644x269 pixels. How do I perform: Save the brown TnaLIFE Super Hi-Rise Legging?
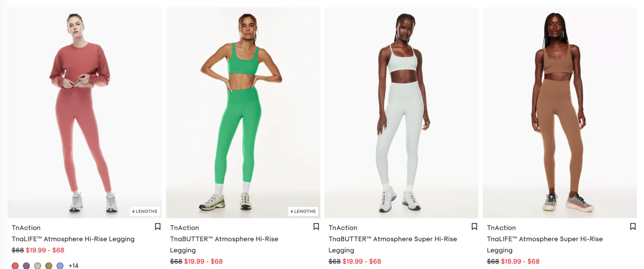pyautogui.click(x=633, y=226)
